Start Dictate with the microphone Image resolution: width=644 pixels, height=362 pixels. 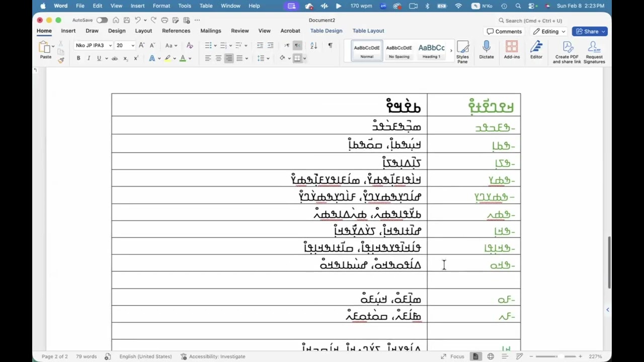(x=486, y=50)
